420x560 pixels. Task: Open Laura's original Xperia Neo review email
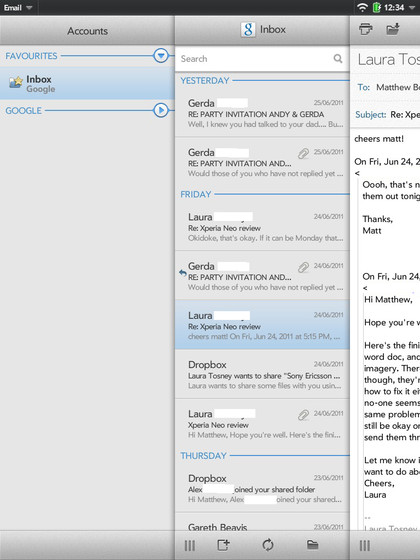coord(262,424)
